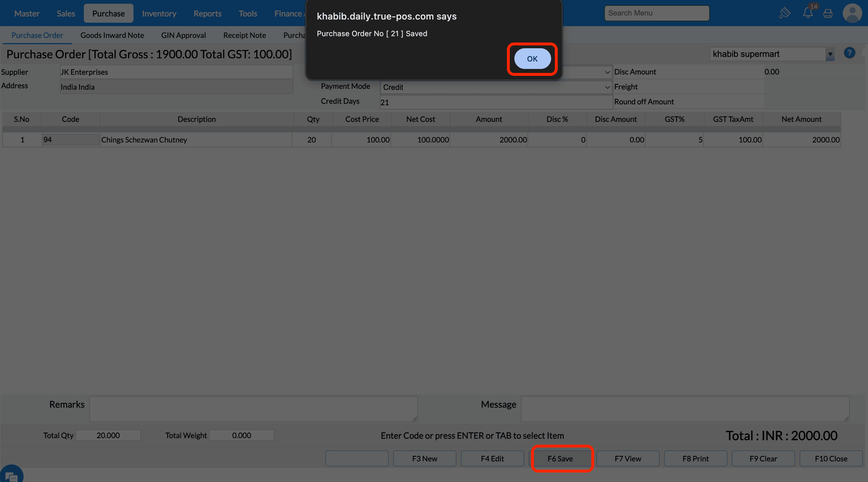Switch to GIN Approval tab
The height and width of the screenshot is (482, 868).
coord(183,35)
